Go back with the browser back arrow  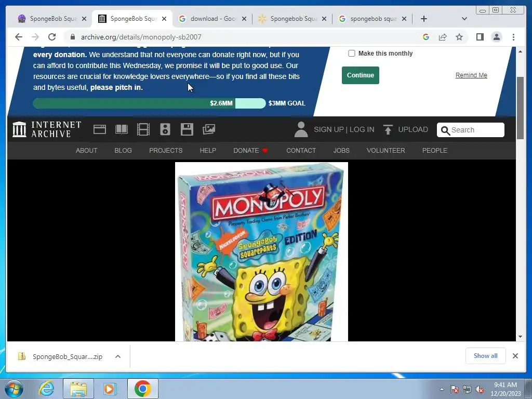[x=19, y=37]
